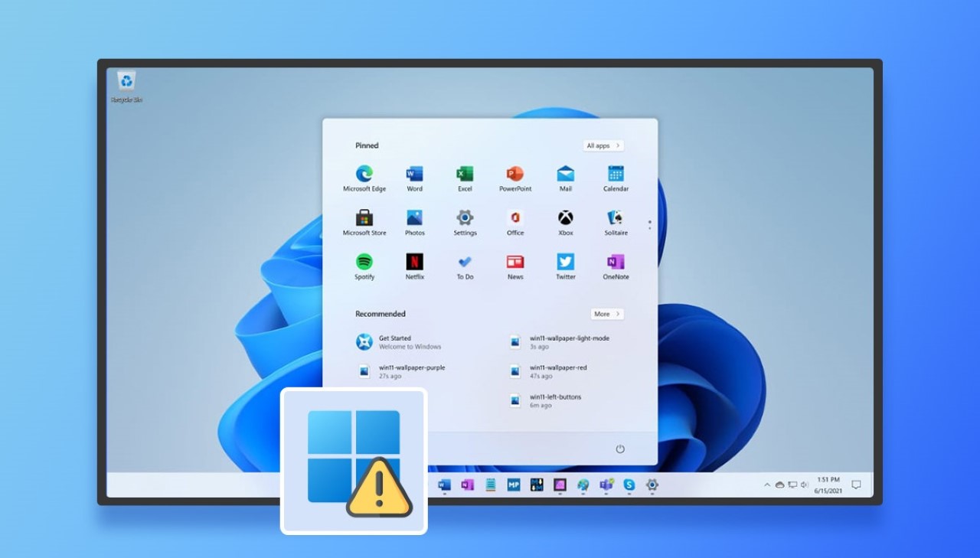Open Settings from the pinned apps

point(465,218)
